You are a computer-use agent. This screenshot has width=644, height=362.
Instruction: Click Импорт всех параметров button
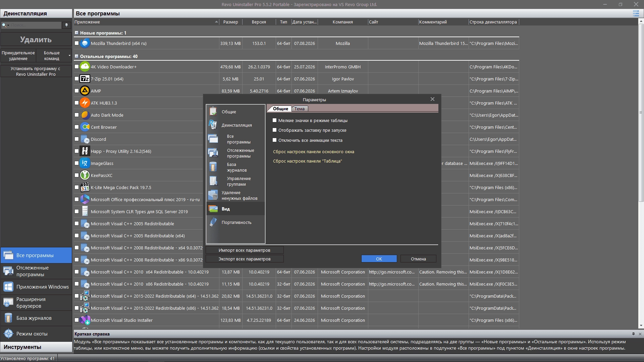pos(245,250)
